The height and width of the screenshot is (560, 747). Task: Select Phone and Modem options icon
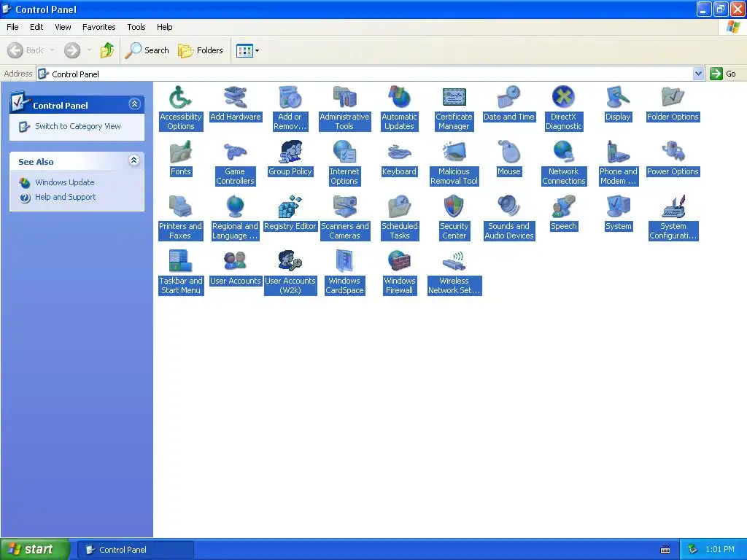618,152
